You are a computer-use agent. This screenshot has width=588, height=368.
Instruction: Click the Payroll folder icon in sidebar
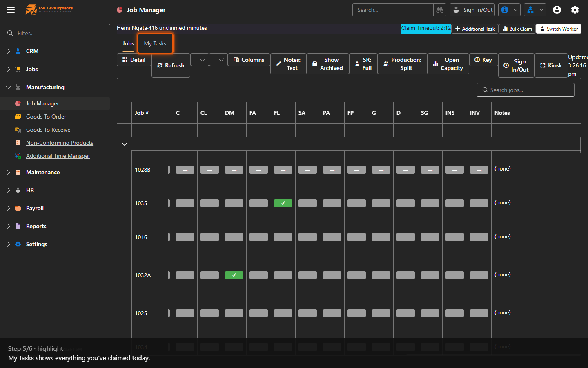(18, 208)
